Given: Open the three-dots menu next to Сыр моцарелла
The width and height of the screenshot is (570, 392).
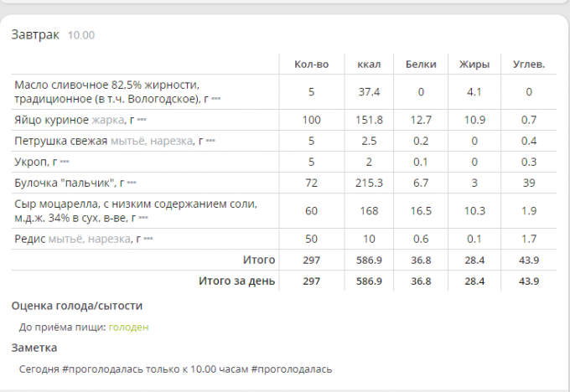Looking at the screenshot, I should (x=143, y=218).
